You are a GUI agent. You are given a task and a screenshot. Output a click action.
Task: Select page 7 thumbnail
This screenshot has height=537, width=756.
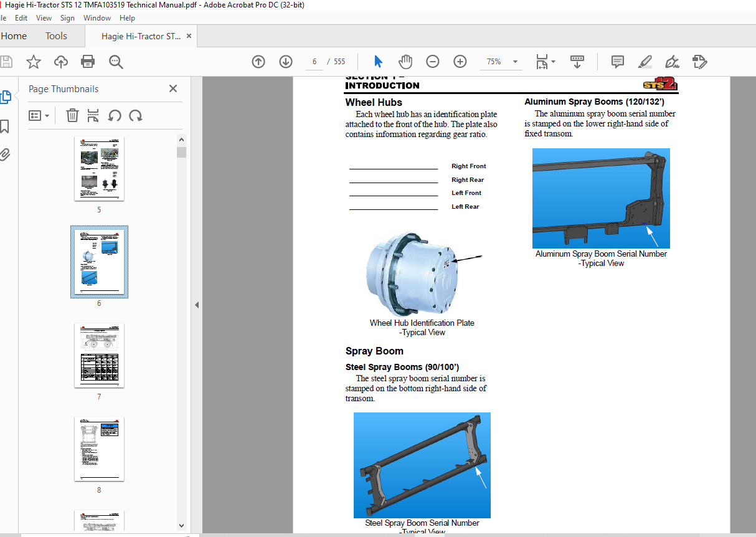click(x=99, y=355)
